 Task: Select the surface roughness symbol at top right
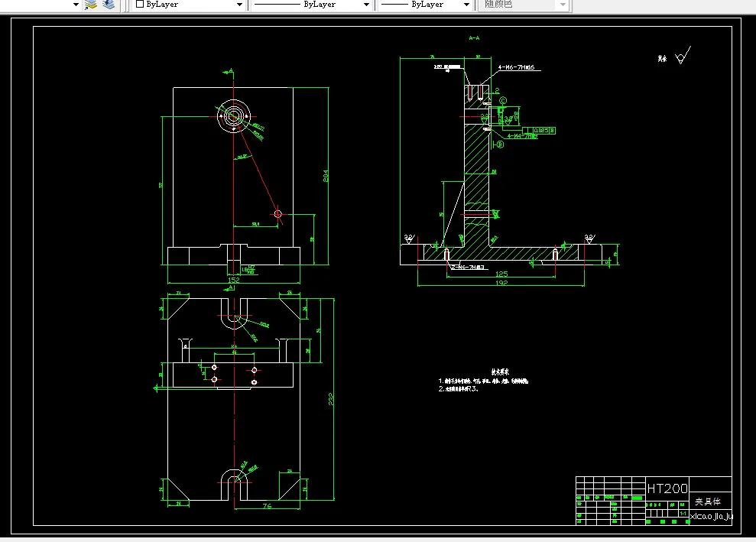(683, 56)
